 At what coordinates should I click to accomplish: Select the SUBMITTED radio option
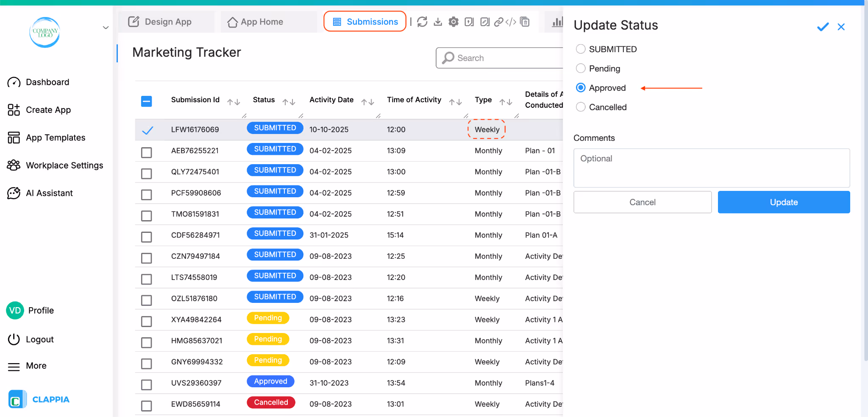tap(581, 49)
